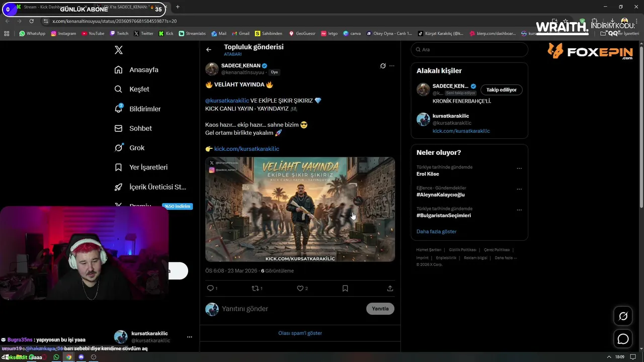Click the repost icon under the post
The height and width of the screenshot is (362, 644).
pos(255,288)
